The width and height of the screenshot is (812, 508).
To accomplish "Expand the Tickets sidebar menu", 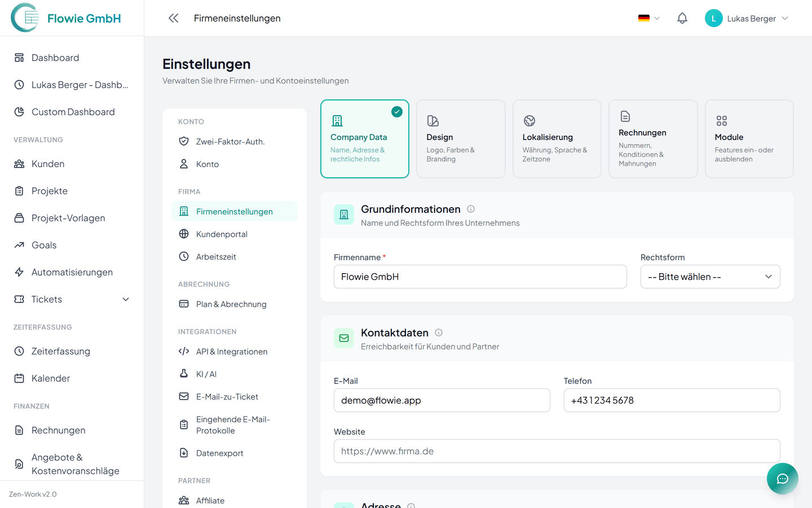I will [x=125, y=299].
